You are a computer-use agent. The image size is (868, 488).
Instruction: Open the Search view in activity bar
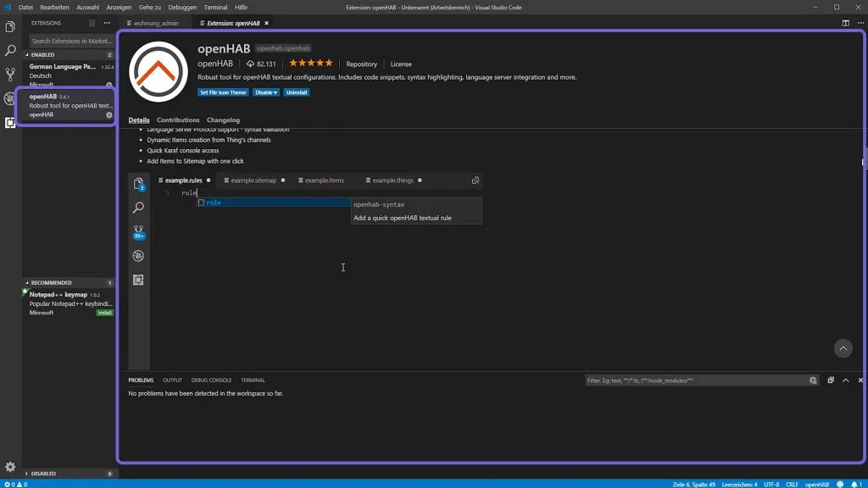(x=10, y=50)
